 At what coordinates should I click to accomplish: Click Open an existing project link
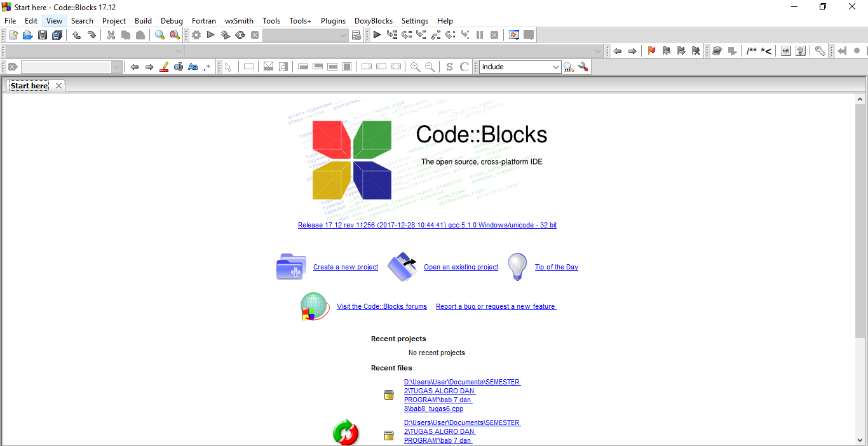click(x=461, y=267)
